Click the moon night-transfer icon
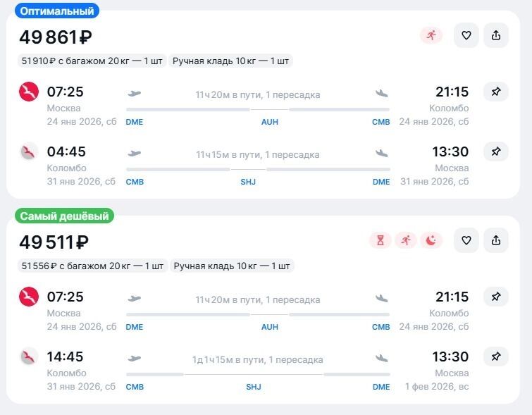Viewport: 532px width, 415px height. coord(431,240)
